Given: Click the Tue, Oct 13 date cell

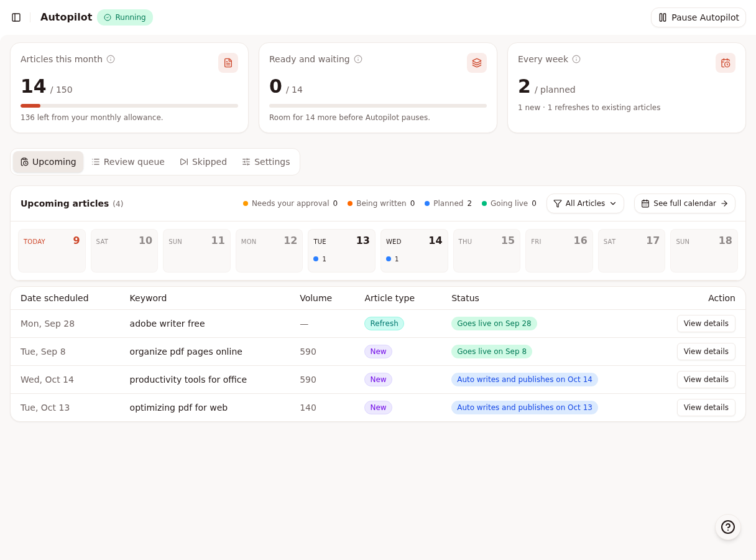Looking at the screenshot, I should point(45,408).
